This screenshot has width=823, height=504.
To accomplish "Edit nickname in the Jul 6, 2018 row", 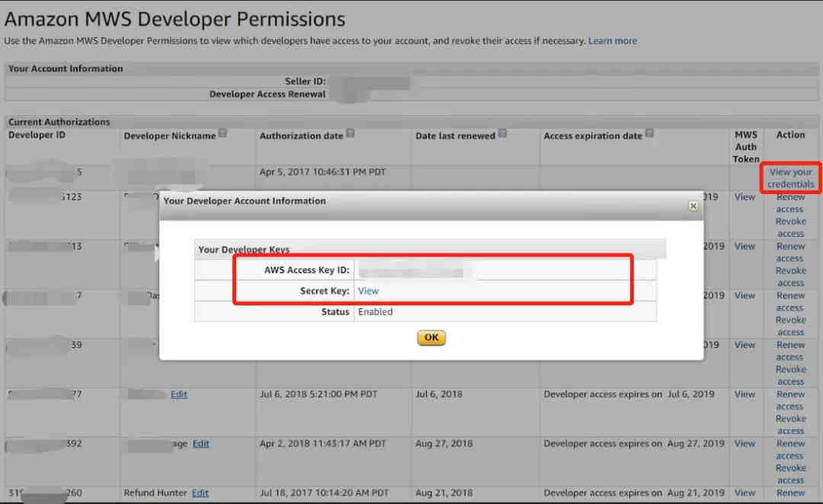I will pos(179,394).
